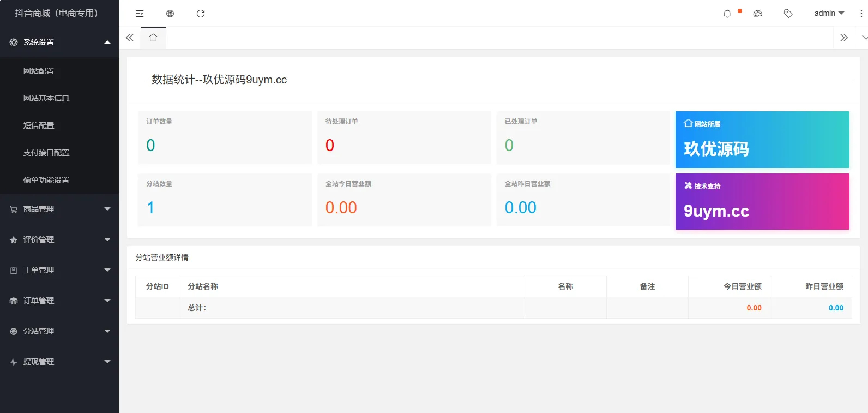868x413 pixels.
Task: Expand the 商品管理 menu
Action: [x=59, y=209]
